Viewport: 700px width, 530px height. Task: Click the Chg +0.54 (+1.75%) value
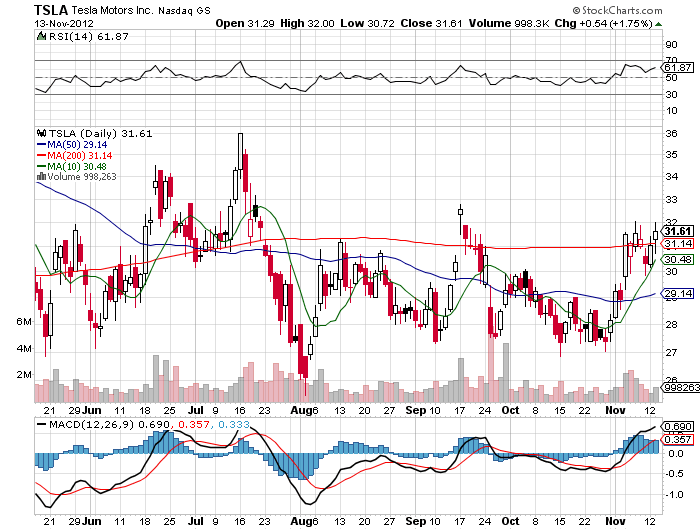604,23
